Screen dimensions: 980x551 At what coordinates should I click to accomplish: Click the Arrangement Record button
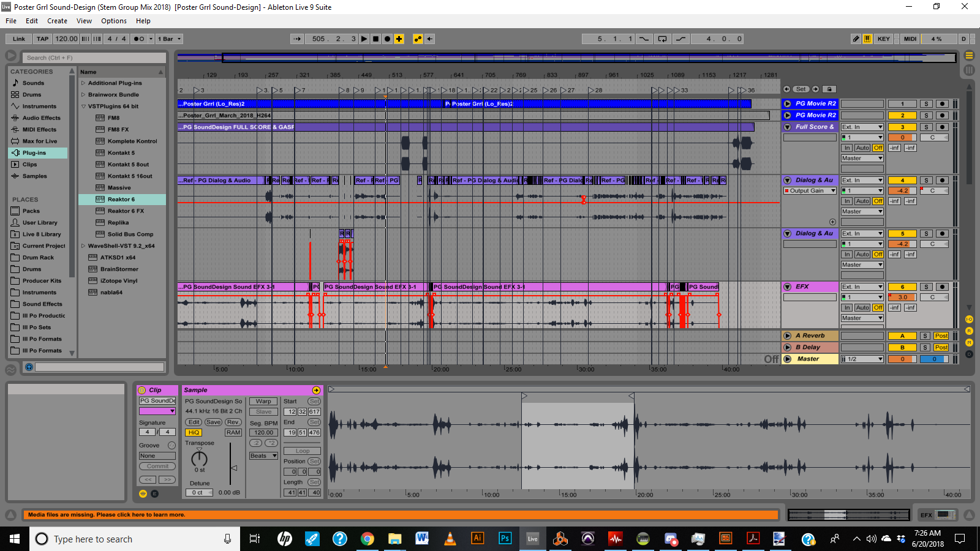click(x=387, y=39)
